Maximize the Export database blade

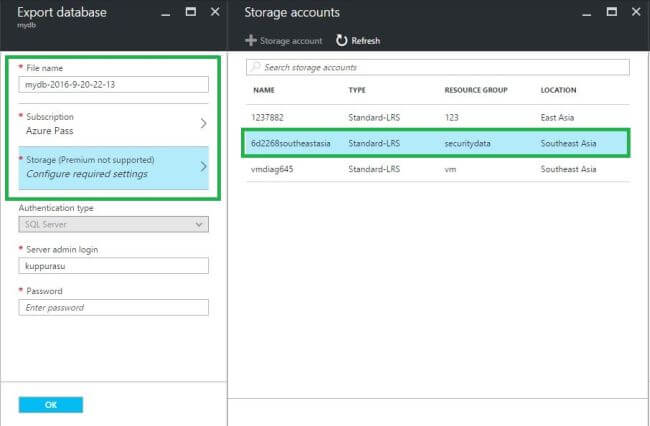pyautogui.click(x=192, y=13)
